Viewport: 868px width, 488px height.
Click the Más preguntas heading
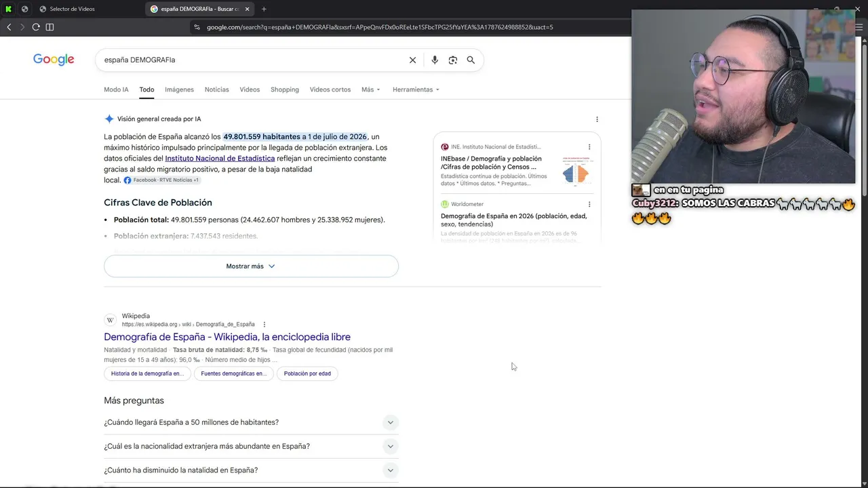pos(134,401)
